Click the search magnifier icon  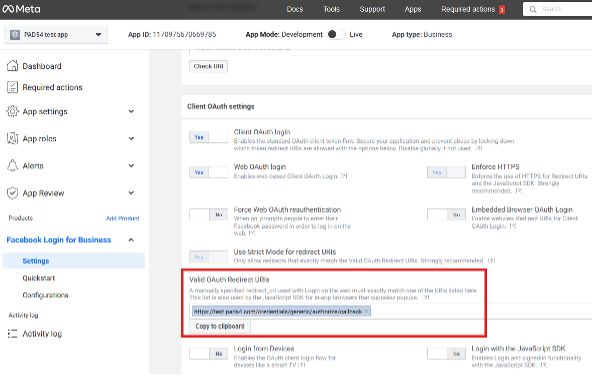(x=533, y=9)
